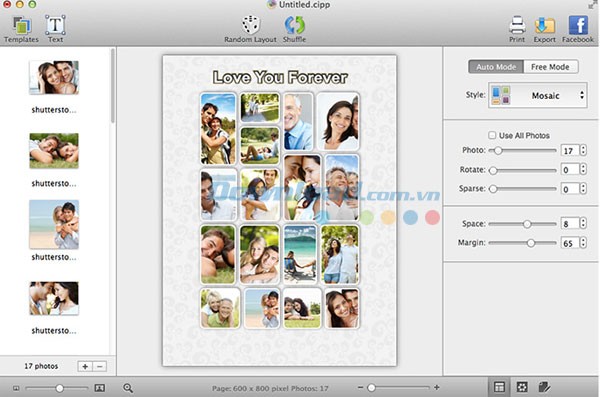Click the Photo stepper arrows
Viewport: 600px width, 397px height.
(583, 150)
